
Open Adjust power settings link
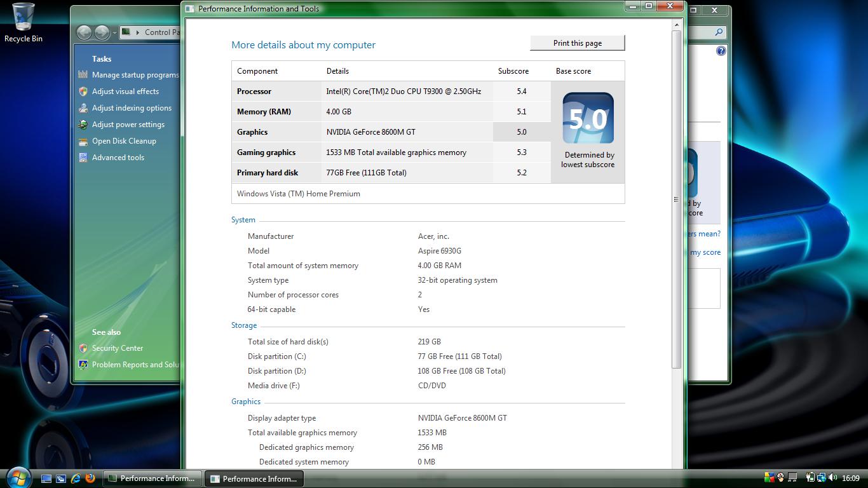point(128,125)
